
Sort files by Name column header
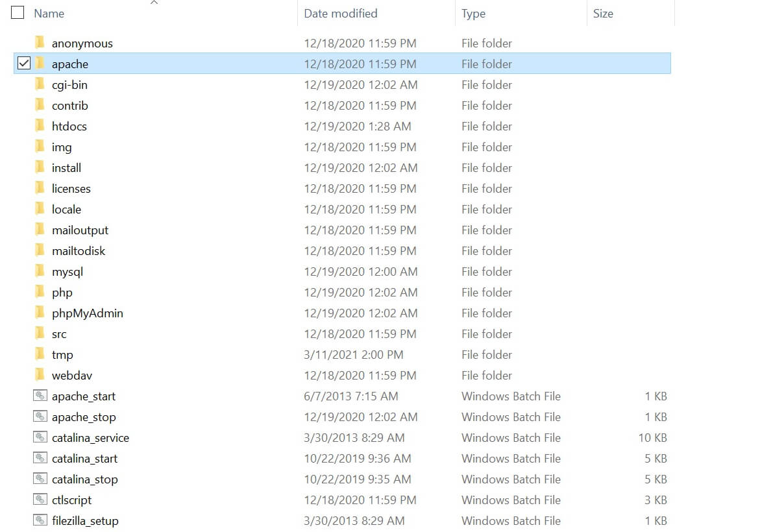click(49, 13)
